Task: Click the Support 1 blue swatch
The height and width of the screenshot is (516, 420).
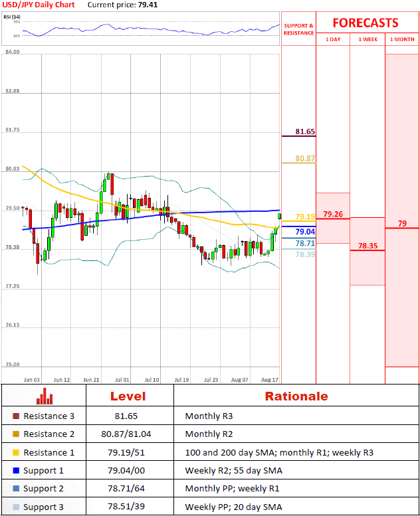Action: [x=16, y=471]
